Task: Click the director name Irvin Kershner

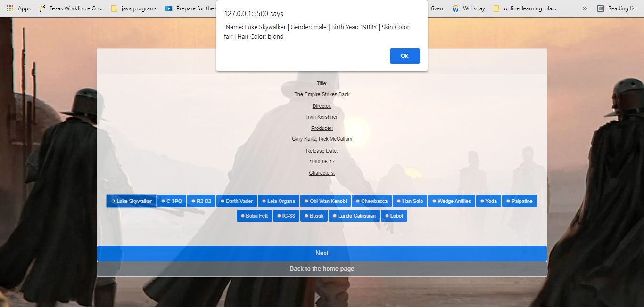Action: tap(322, 117)
